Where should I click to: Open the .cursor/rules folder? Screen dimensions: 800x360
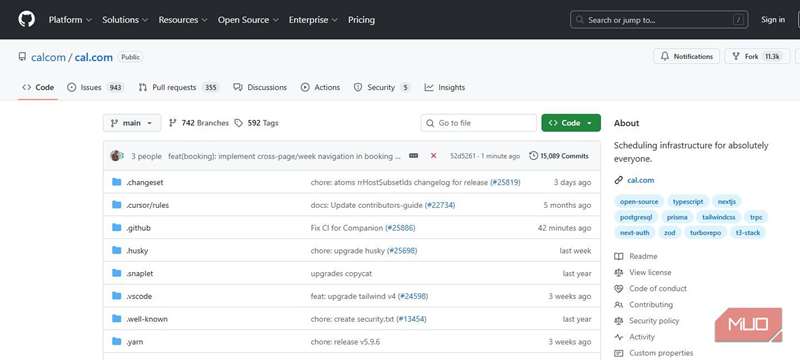pyautogui.click(x=147, y=205)
